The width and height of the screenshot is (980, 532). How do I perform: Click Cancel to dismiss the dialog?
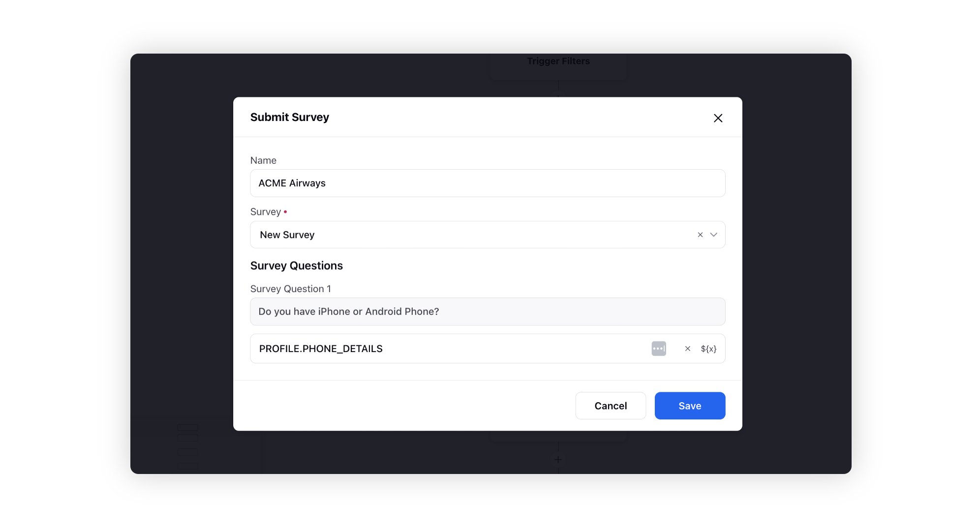[611, 406]
